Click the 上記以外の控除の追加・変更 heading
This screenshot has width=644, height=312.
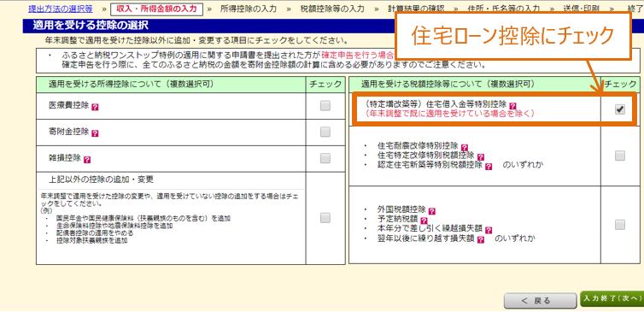pyautogui.click(x=101, y=180)
